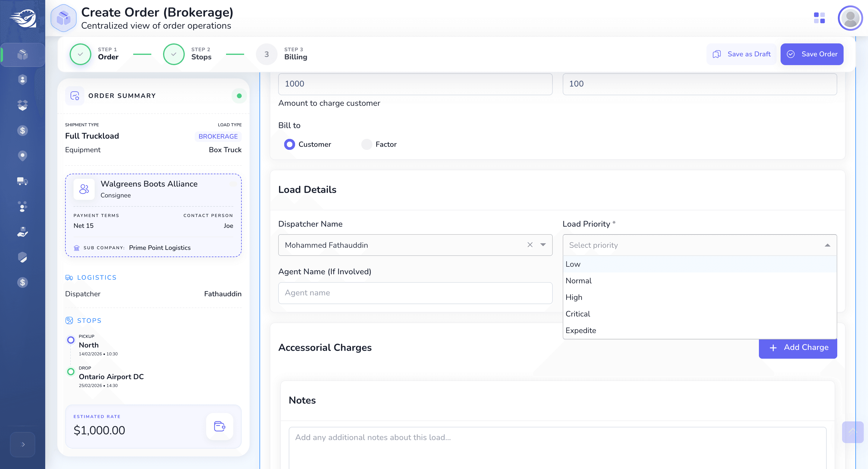This screenshot has width=868, height=469.
Task: Click Save as Draft button
Action: click(741, 54)
